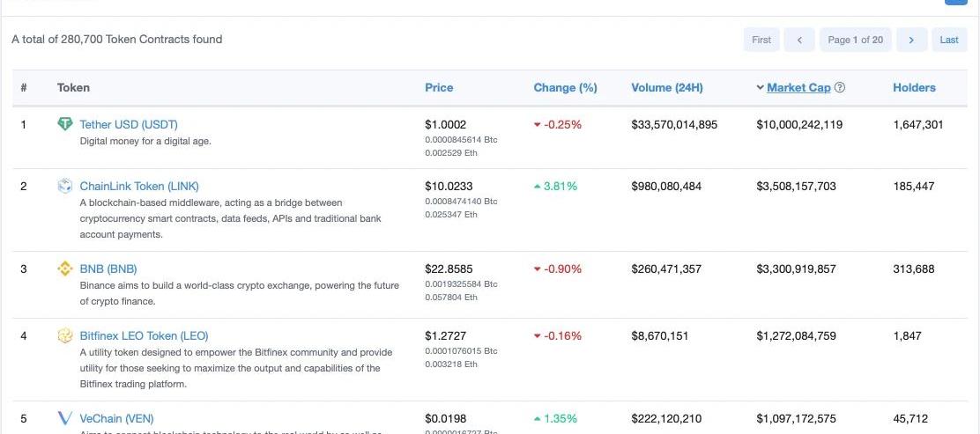Click the market cap $10,000,242,119
This screenshot has height=434, width=980.
(799, 124)
